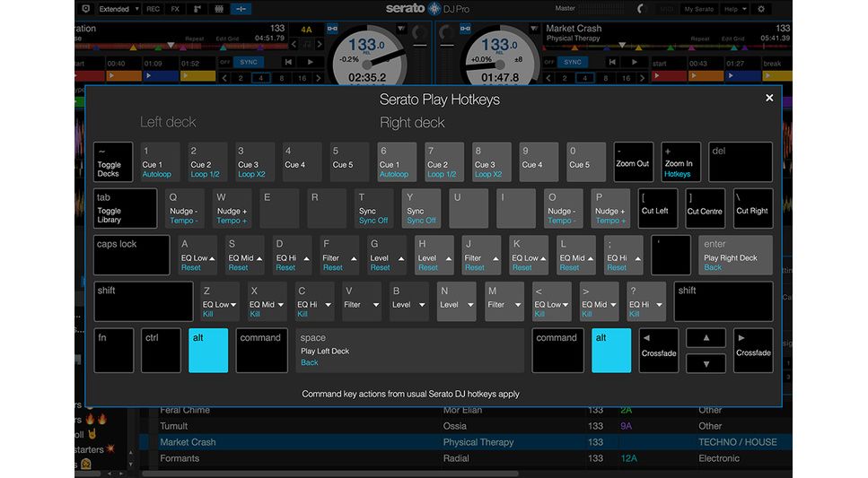868x478 pixels.
Task: Click the Zoom Out minus key
Action: point(633,162)
